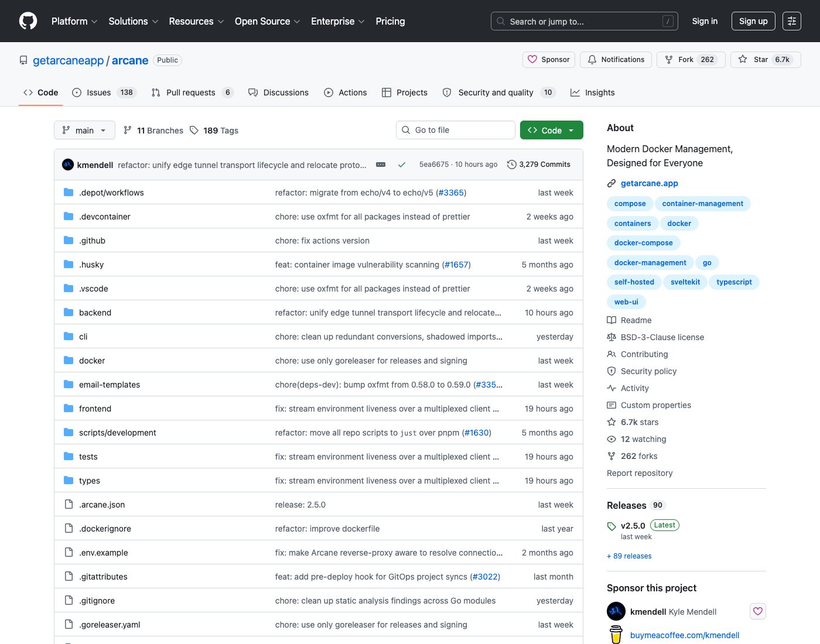Expand the green Code dropdown button
The image size is (820, 644).
click(552, 130)
